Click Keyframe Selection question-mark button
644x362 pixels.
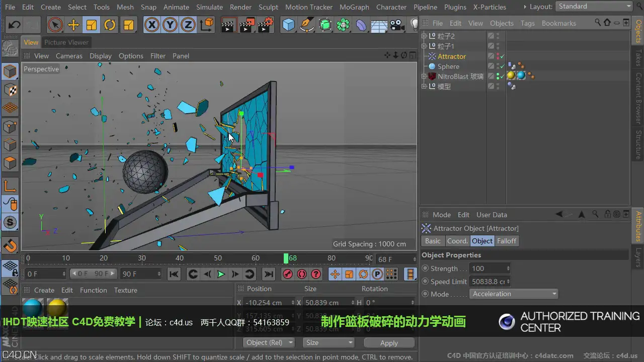coord(316,274)
